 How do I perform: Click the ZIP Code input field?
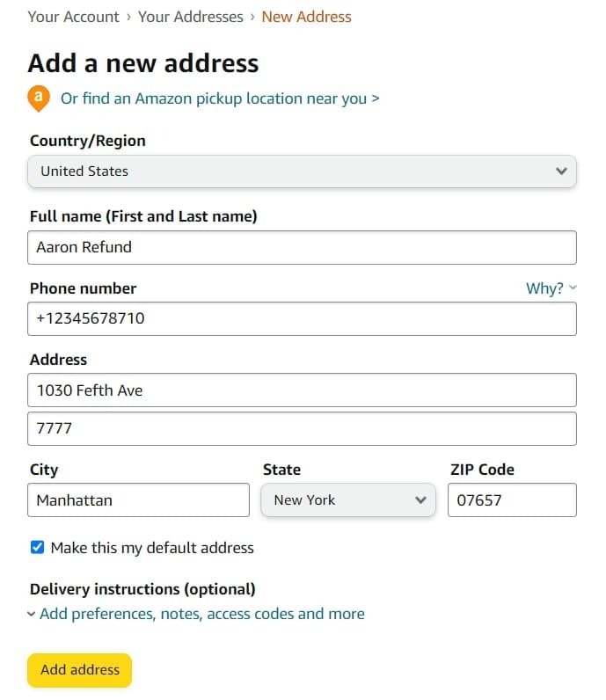[x=512, y=500]
